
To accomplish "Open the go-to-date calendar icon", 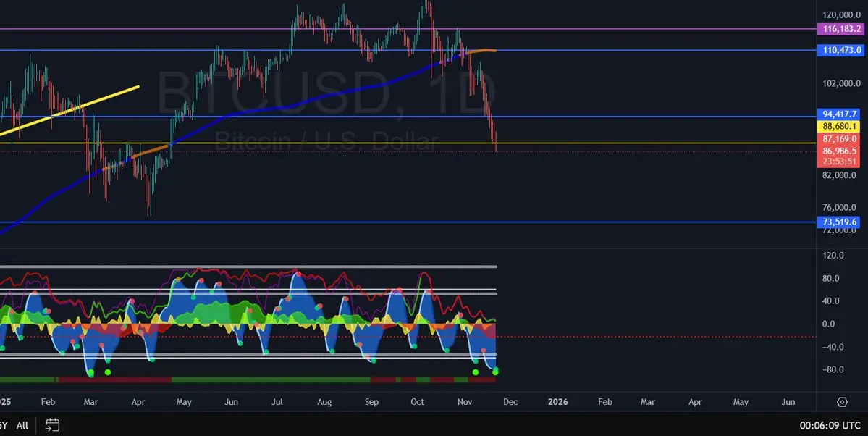I will [x=52, y=425].
